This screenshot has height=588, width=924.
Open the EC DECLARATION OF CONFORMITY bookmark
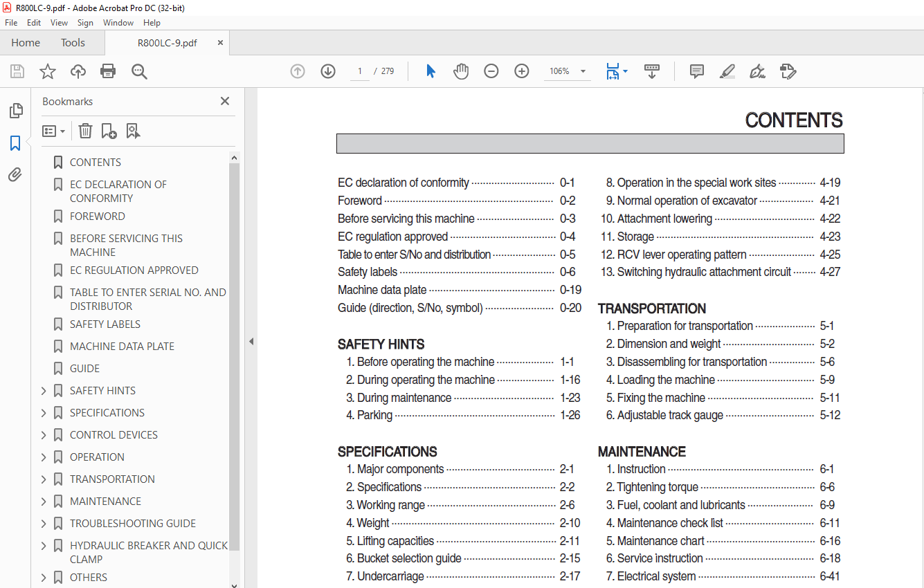point(118,192)
